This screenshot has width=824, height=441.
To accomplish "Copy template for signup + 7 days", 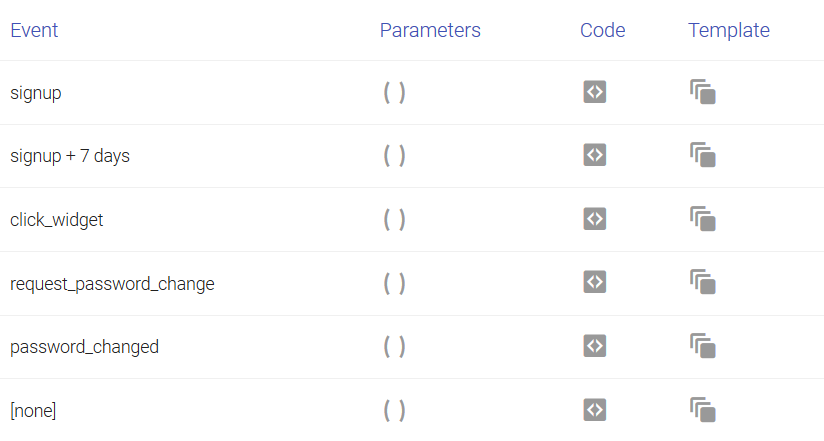I will coord(703,155).
